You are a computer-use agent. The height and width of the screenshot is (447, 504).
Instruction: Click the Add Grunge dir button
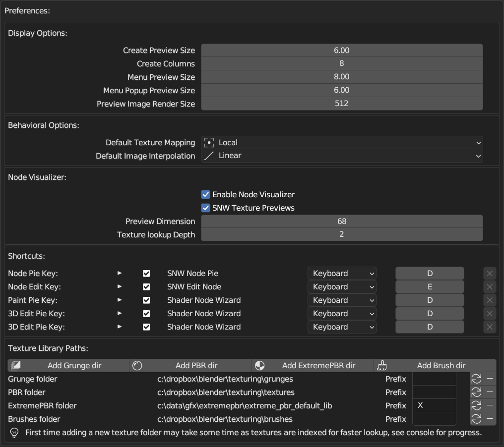pyautogui.click(x=68, y=365)
